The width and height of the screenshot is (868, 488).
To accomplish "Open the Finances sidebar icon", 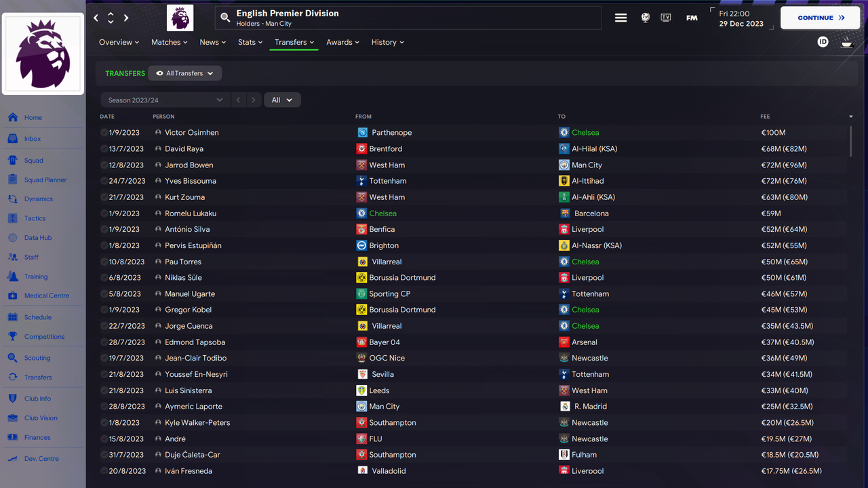I will tap(12, 437).
